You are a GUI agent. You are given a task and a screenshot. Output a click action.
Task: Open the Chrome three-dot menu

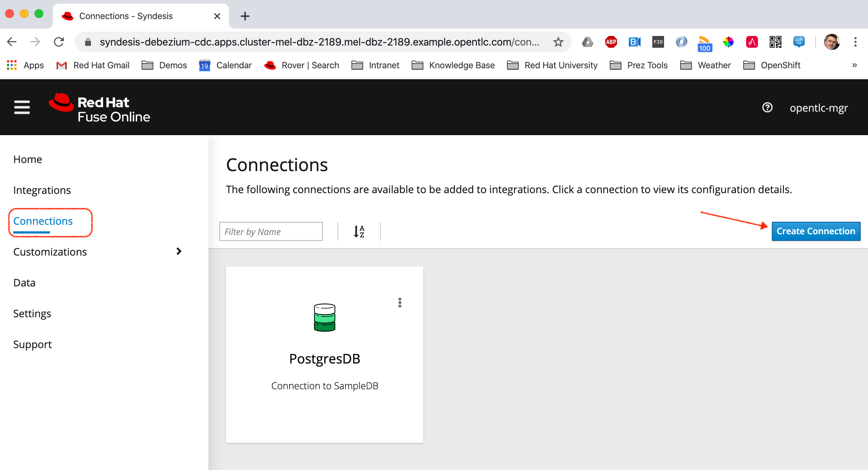coord(855,42)
